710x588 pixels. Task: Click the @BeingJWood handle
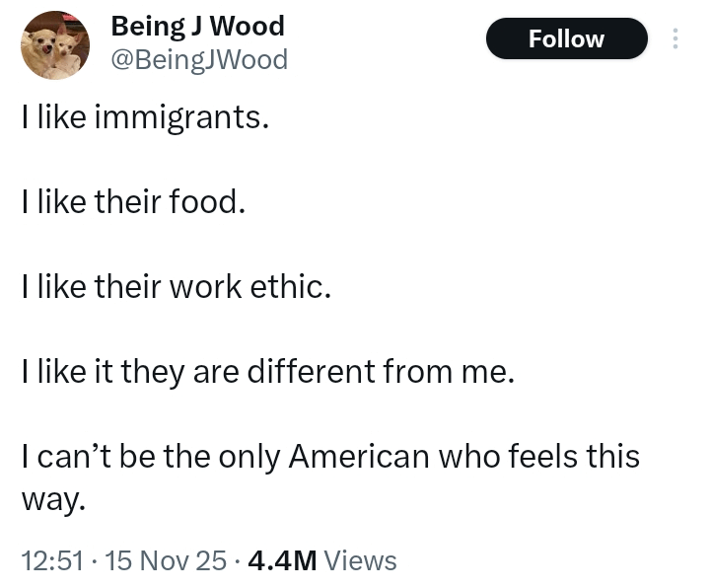(199, 60)
